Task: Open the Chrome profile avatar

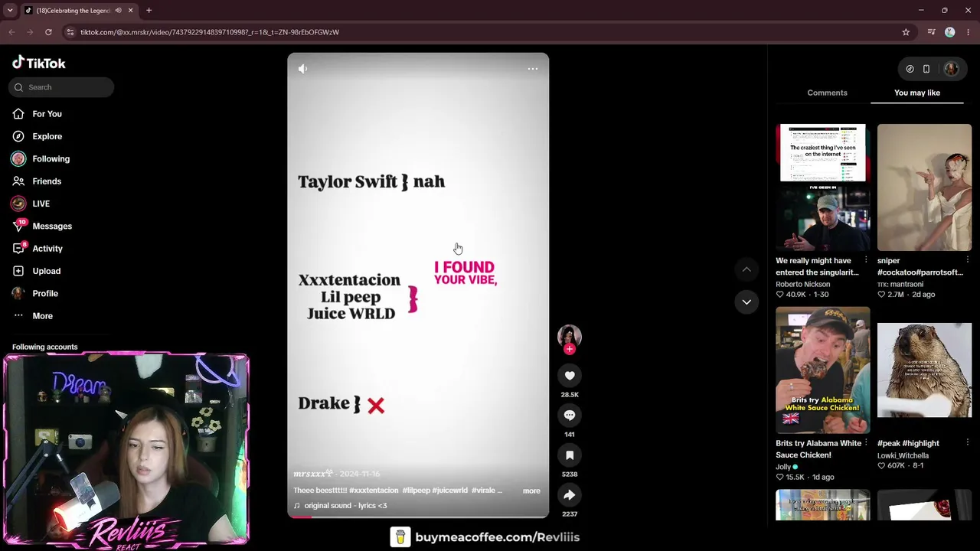Action: click(950, 32)
